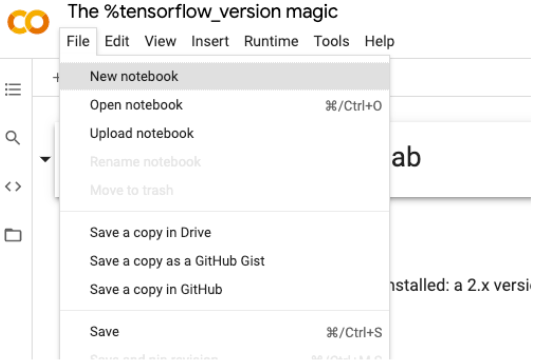Open the Insert menu

[x=210, y=41]
